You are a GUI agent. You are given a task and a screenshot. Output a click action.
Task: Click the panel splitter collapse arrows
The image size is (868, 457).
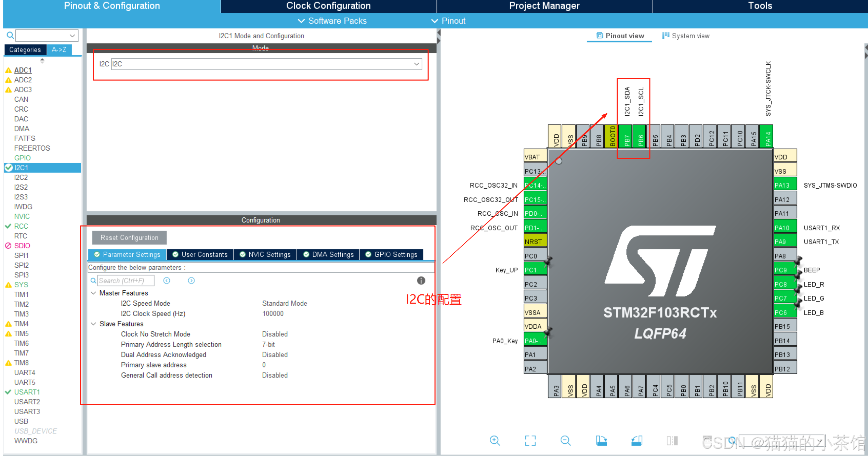click(x=439, y=37)
